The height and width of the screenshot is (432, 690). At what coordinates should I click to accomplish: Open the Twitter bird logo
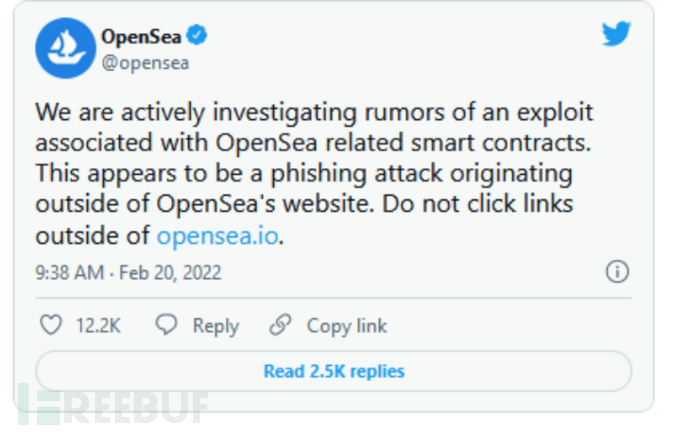pos(616,35)
